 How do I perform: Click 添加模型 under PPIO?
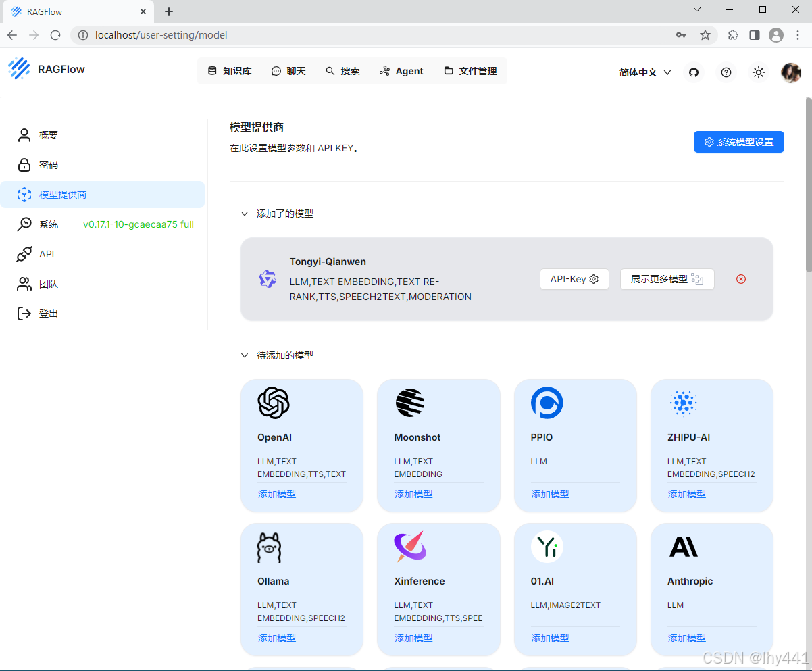(x=550, y=494)
